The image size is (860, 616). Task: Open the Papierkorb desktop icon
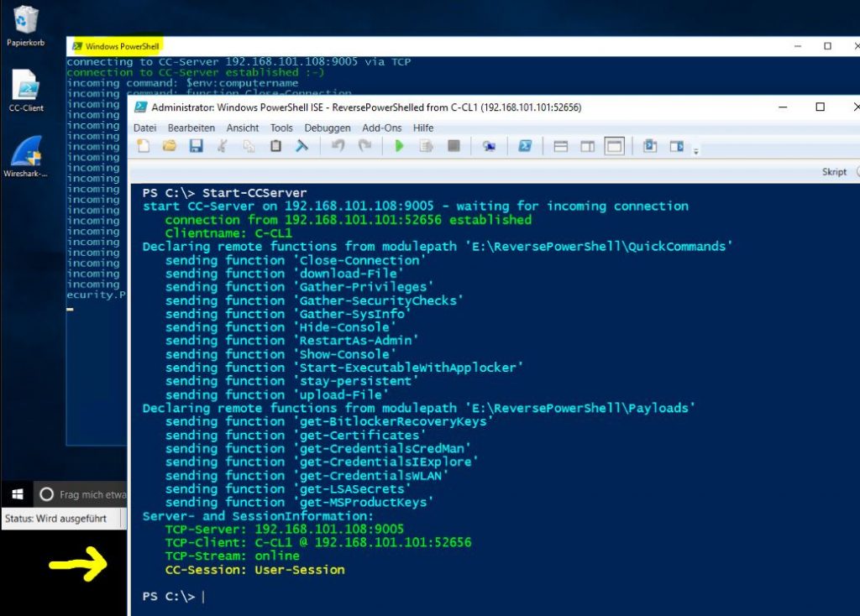25,26
